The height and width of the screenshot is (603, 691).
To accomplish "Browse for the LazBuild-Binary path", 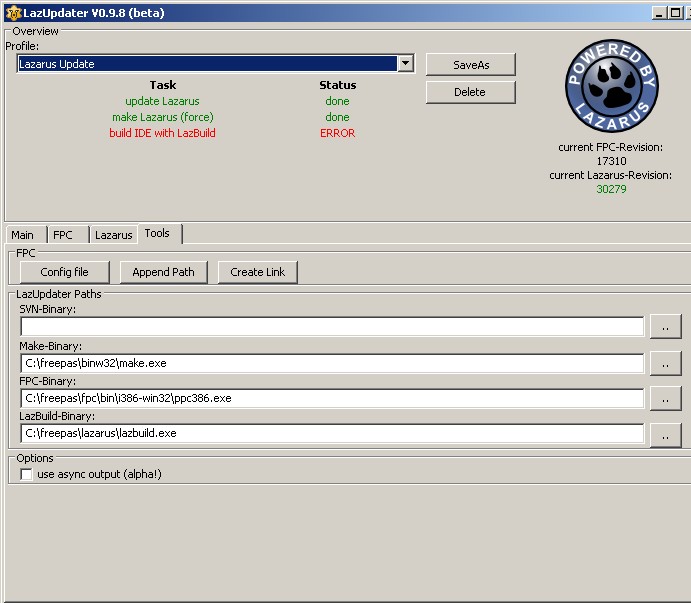I will tap(665, 434).
